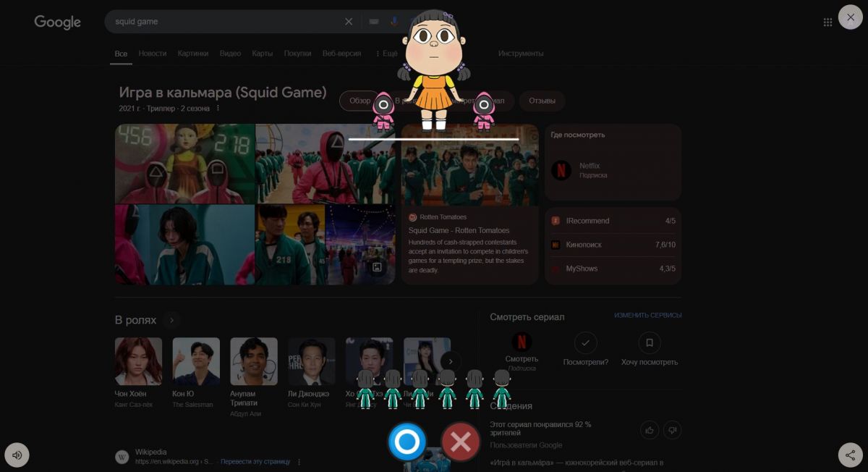Image resolution: width=868 pixels, height=472 pixels.
Task: Show next cast members with arrow
Action: point(451,361)
